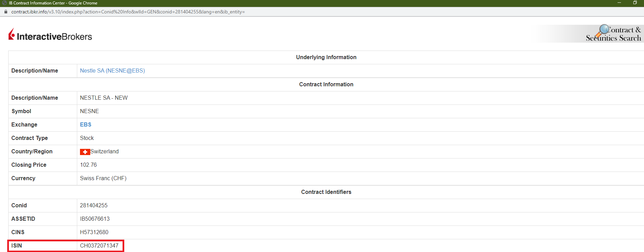The width and height of the screenshot is (644, 252).
Task: Open the EBS exchange link
Action: click(85, 124)
